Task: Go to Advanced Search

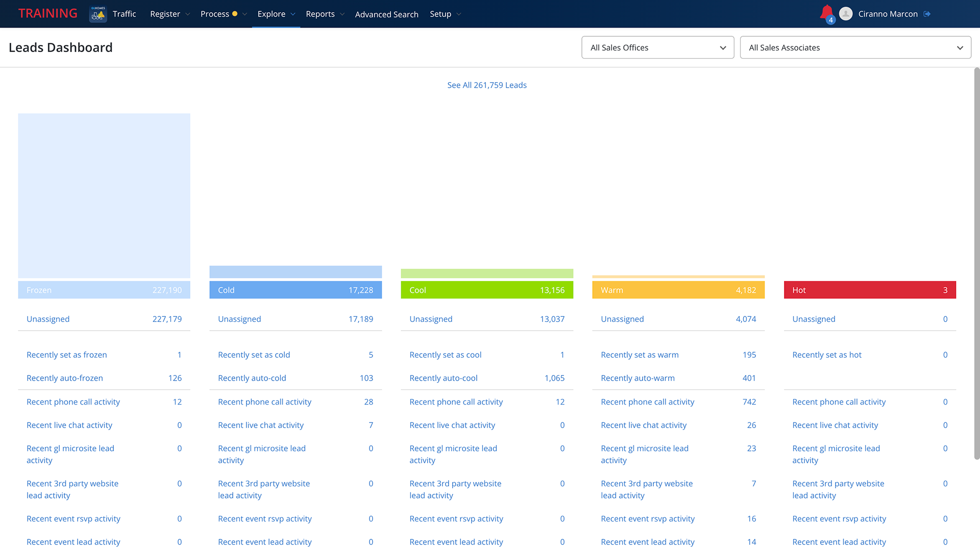Action: click(x=386, y=14)
